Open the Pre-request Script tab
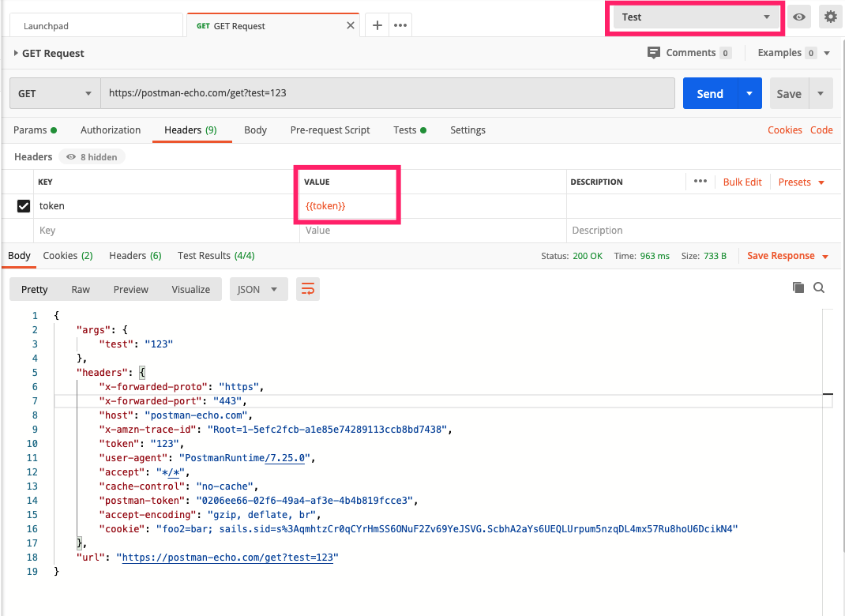845x616 pixels. coord(330,130)
